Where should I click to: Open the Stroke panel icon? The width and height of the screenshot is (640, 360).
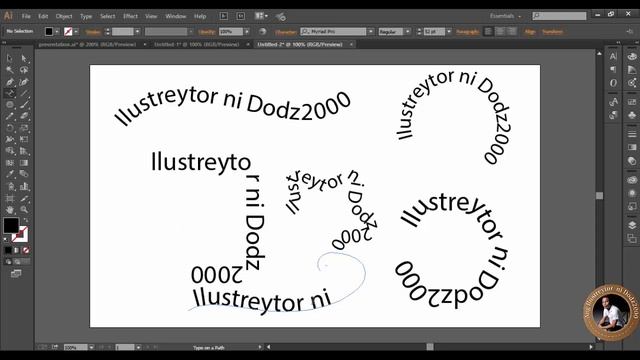(x=632, y=134)
